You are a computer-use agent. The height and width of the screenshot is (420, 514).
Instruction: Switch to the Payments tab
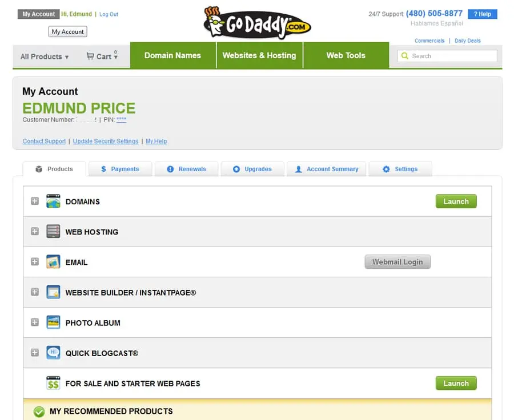(x=121, y=169)
